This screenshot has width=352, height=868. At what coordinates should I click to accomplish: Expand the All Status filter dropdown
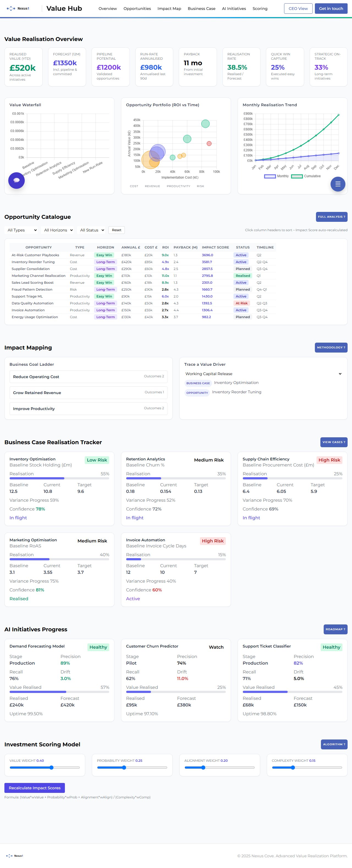[x=92, y=230]
